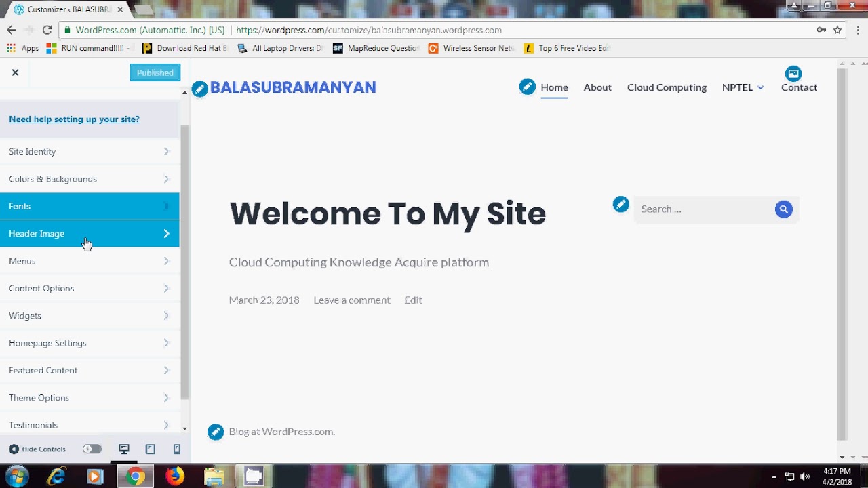The image size is (868, 488).
Task: Go to the Cloud Computing menu item
Action: pos(667,87)
